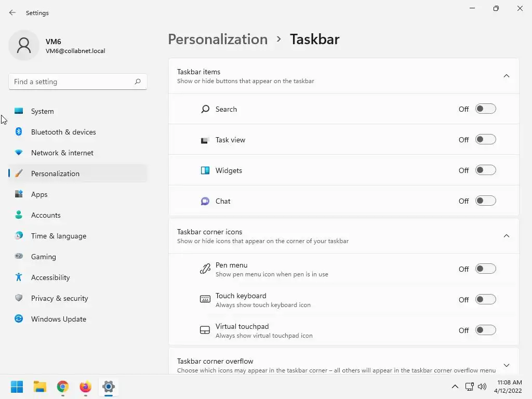This screenshot has width=532, height=399.
Task: Click the Time & language globe icon
Action: [19, 235]
